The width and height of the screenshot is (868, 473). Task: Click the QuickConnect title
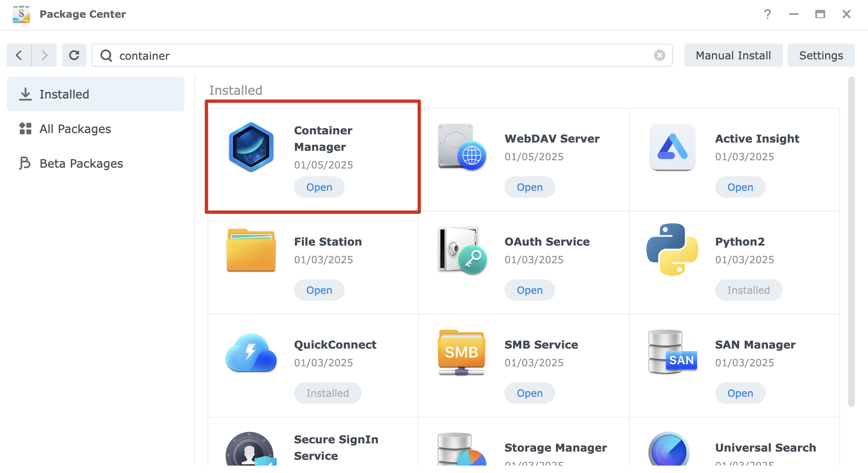(335, 344)
